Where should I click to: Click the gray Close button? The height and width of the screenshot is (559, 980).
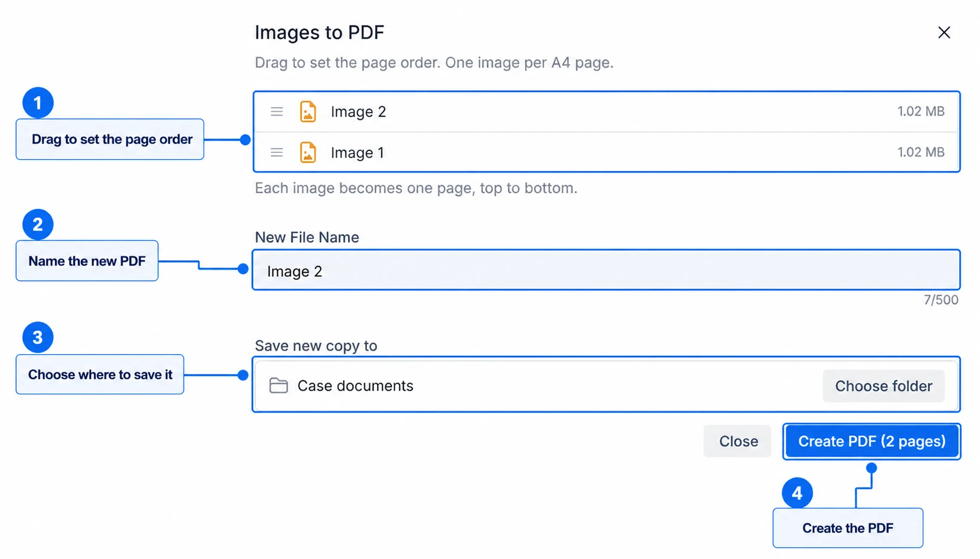pos(738,441)
